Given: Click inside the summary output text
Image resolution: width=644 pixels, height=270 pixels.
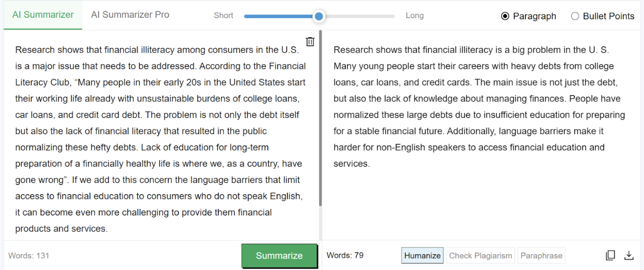Looking at the screenshot, I should point(478,106).
